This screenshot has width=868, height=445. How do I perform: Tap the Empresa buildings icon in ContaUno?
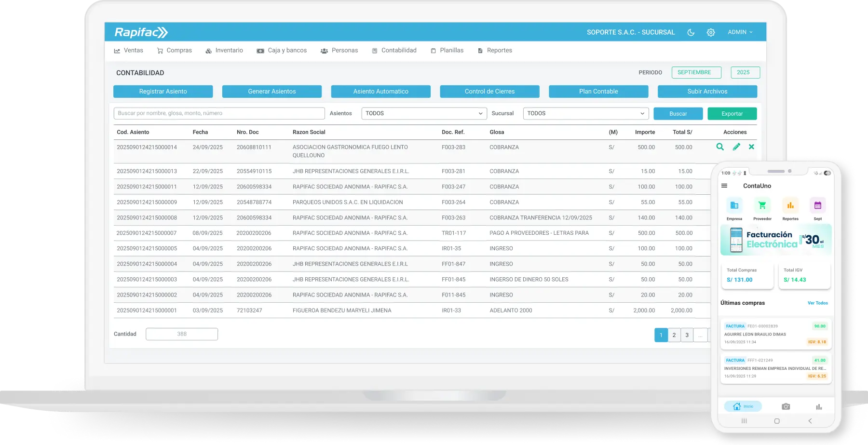(734, 206)
